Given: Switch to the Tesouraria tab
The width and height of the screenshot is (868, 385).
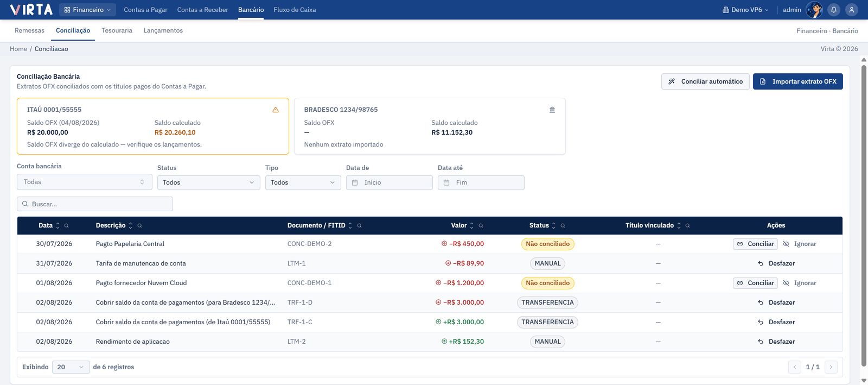Looking at the screenshot, I should [x=117, y=30].
